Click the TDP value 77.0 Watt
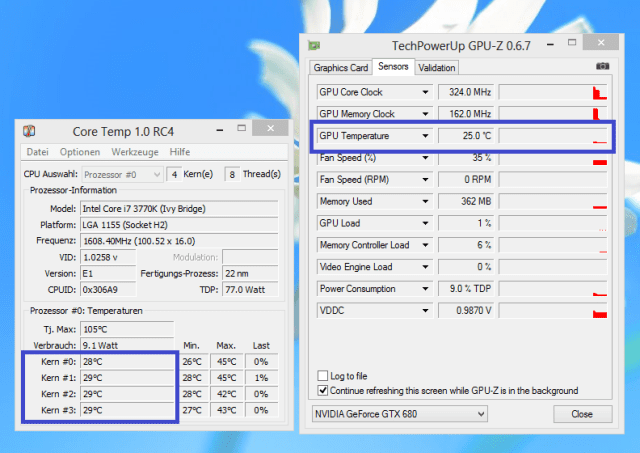Screen dimensions: 640x453 tap(250, 289)
